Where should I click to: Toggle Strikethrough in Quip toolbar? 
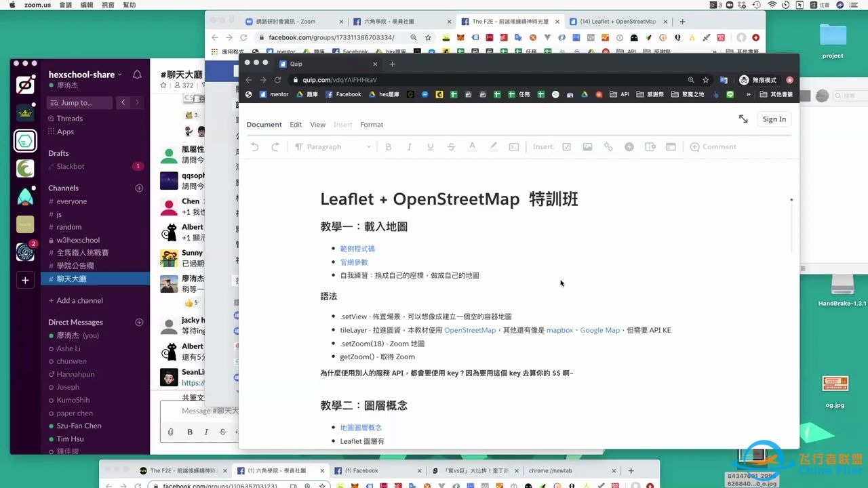coord(451,146)
